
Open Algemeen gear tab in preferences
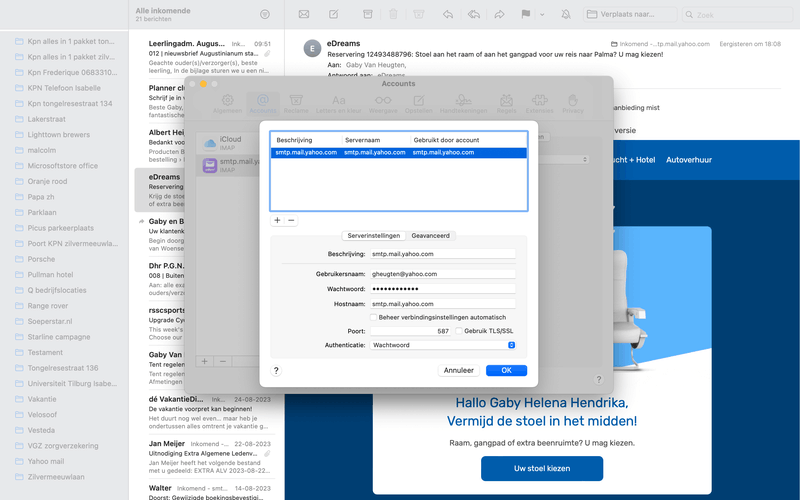point(228,104)
